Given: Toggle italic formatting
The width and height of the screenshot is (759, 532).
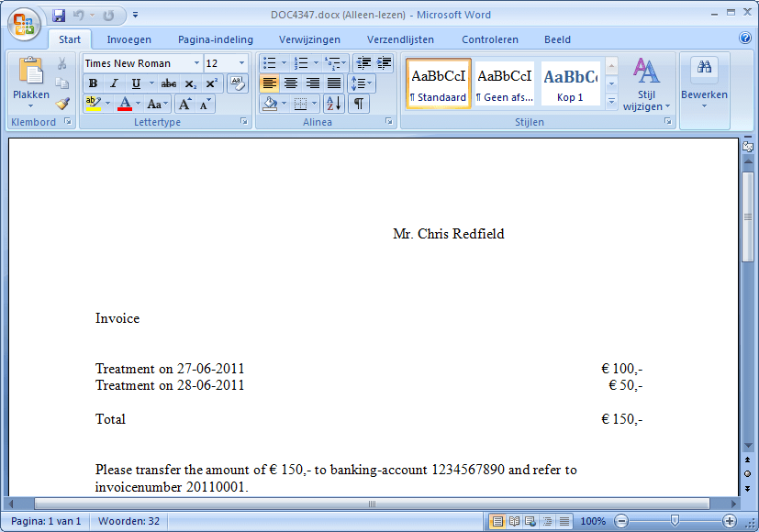Looking at the screenshot, I should coord(114,83).
